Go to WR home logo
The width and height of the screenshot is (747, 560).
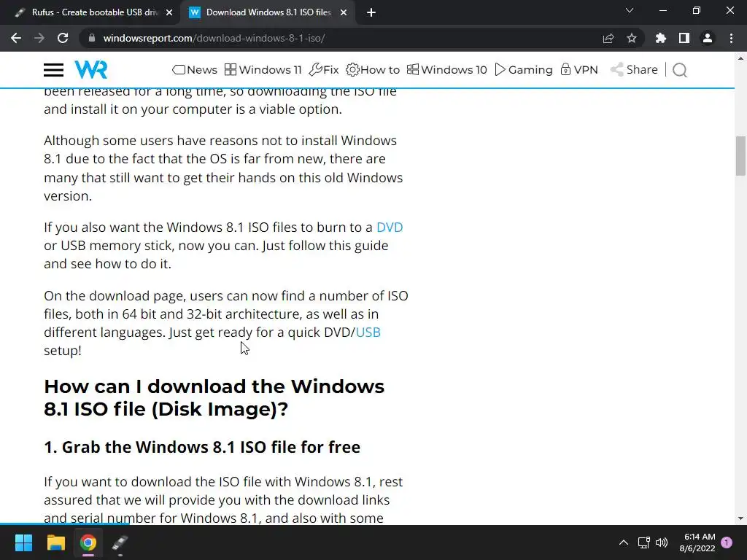click(91, 69)
